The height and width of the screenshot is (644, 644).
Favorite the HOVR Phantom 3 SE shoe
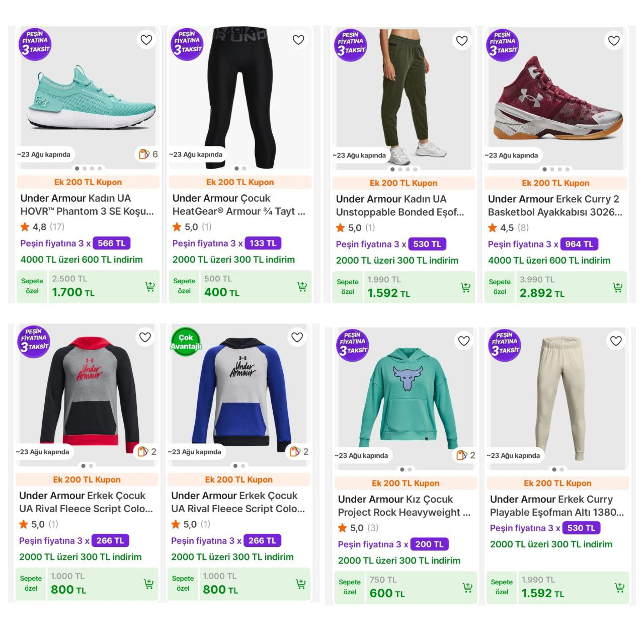pos(146,40)
